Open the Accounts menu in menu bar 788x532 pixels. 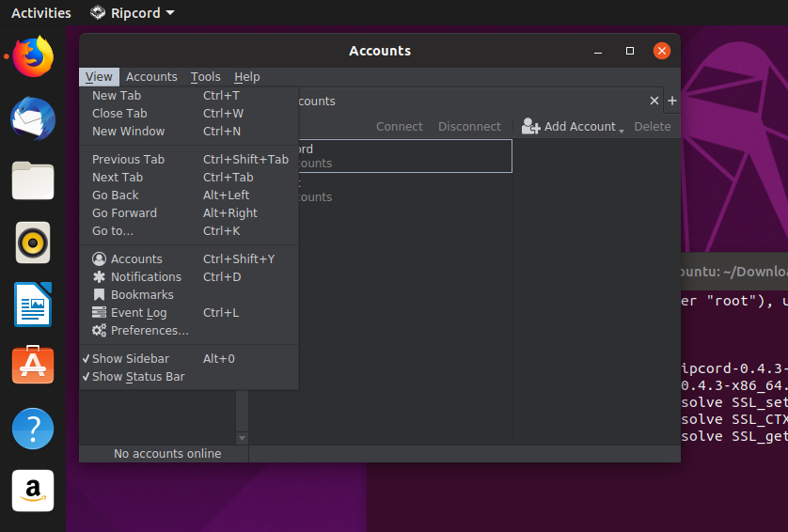(151, 77)
